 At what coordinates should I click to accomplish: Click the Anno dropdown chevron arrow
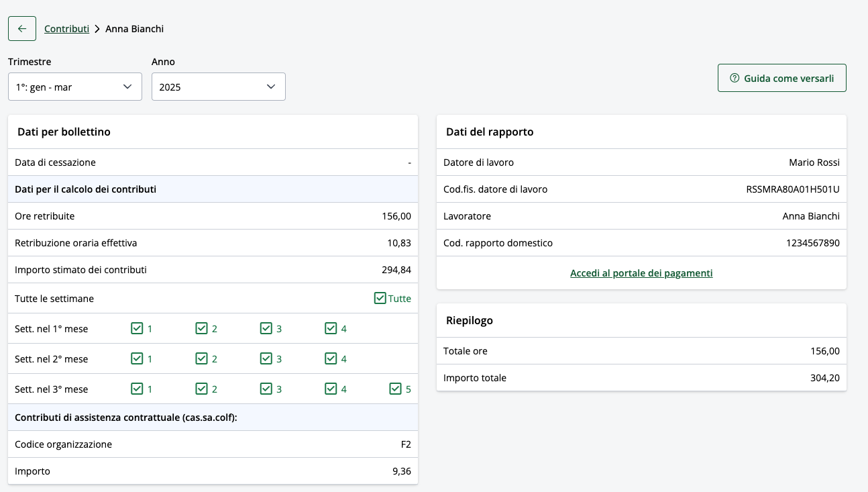pyautogui.click(x=271, y=87)
